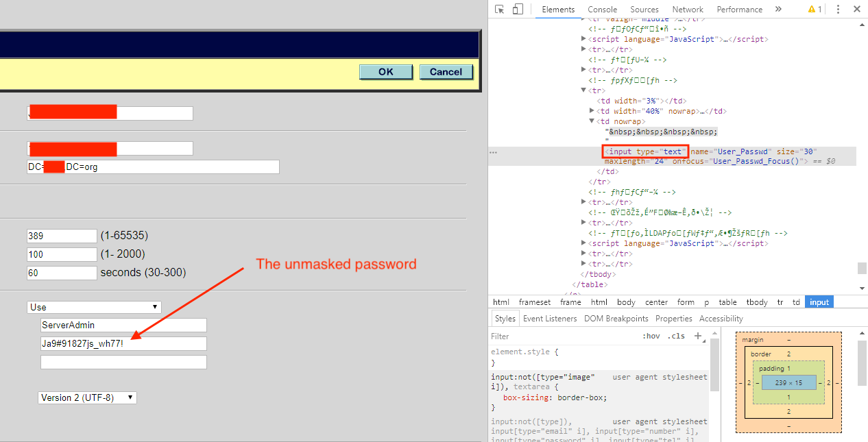
Task: Click the ServerAdmin username field
Action: [x=123, y=325]
